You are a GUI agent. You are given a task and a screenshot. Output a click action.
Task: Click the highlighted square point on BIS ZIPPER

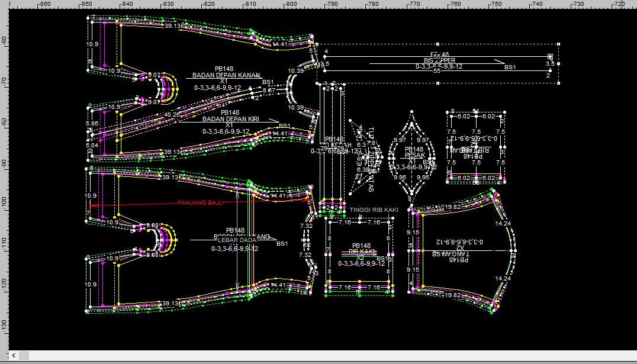tap(550, 56)
